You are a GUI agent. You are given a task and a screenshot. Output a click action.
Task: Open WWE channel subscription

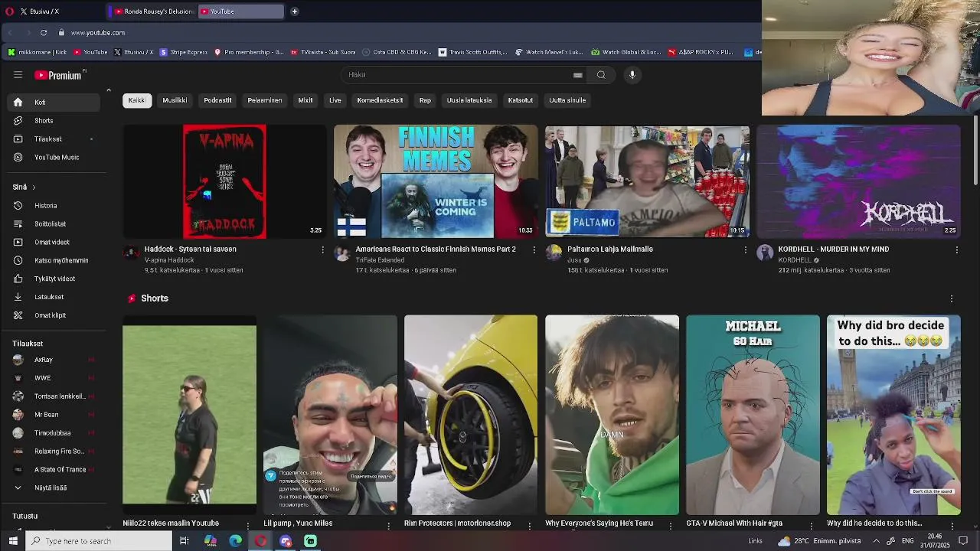click(x=54, y=378)
